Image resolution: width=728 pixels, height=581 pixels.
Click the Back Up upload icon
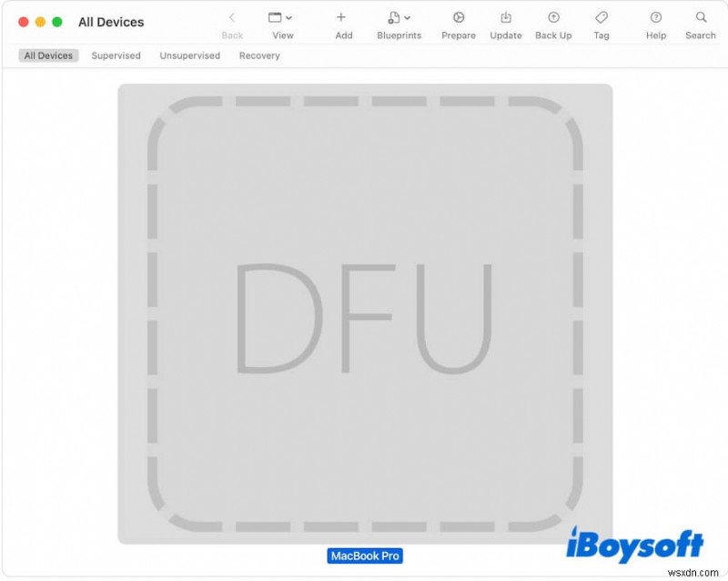click(553, 17)
